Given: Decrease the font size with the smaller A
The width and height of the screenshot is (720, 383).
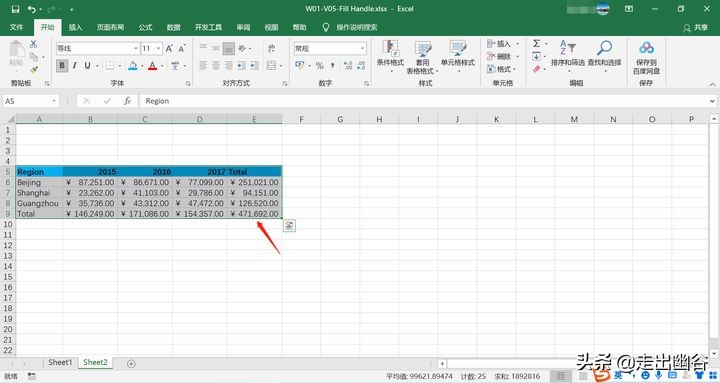Looking at the screenshot, I should pos(182,48).
